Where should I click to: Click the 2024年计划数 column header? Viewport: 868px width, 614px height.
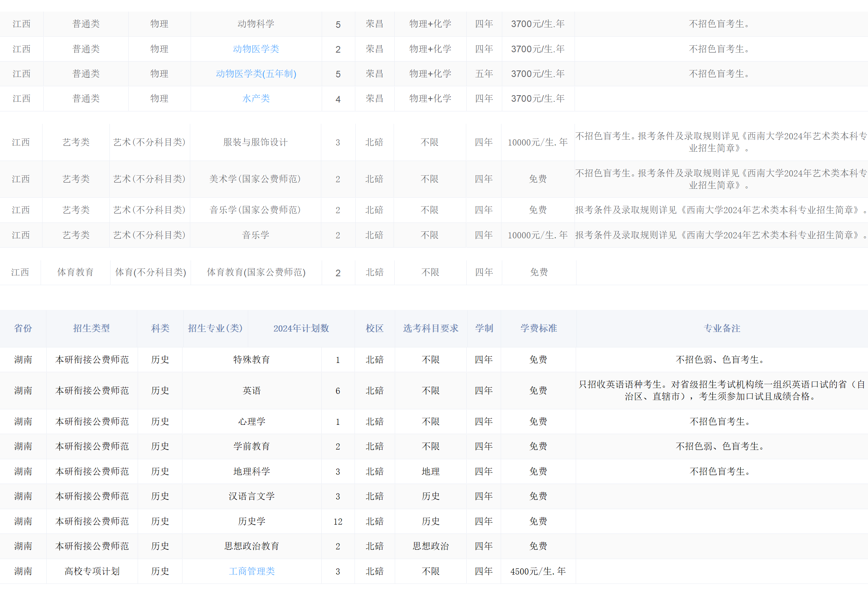coord(301,328)
